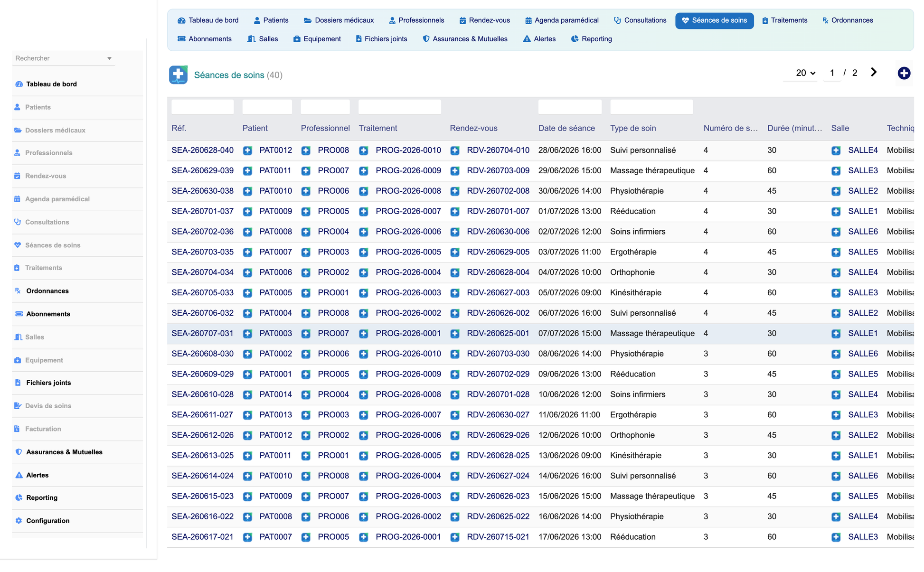Viewport: 924px width, 572px height.
Task: Click Agenda paramédical calendar icon in sidebar
Action: point(18,199)
